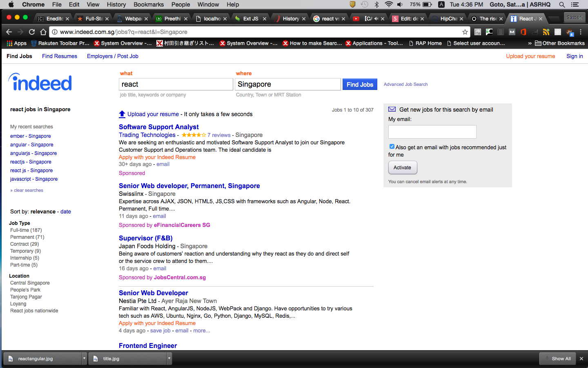The width and height of the screenshot is (588, 368).
Task: Click the Activate email alert button
Action: 403,168
